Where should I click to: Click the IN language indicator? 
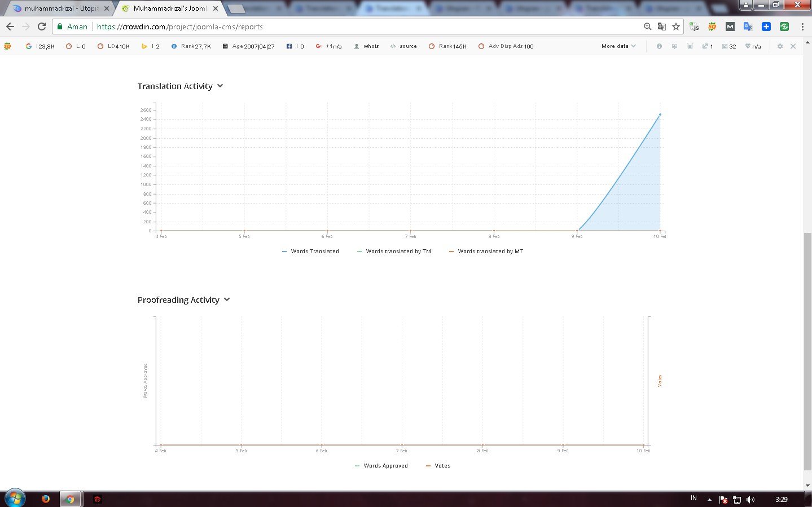pyautogui.click(x=694, y=499)
